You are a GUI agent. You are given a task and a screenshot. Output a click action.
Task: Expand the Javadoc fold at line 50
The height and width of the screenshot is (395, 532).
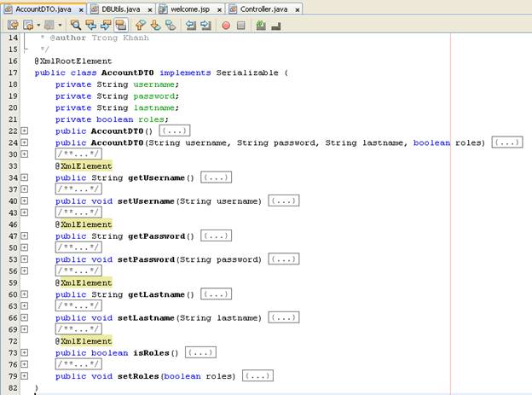pos(24,247)
